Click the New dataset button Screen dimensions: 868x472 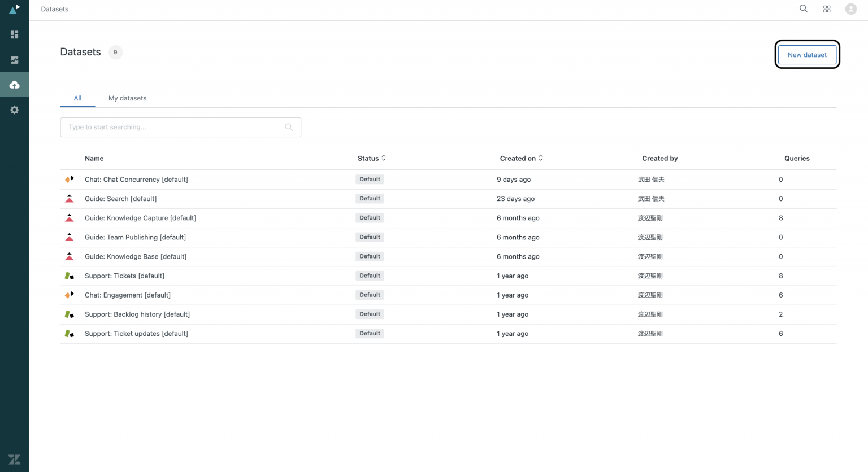point(807,54)
